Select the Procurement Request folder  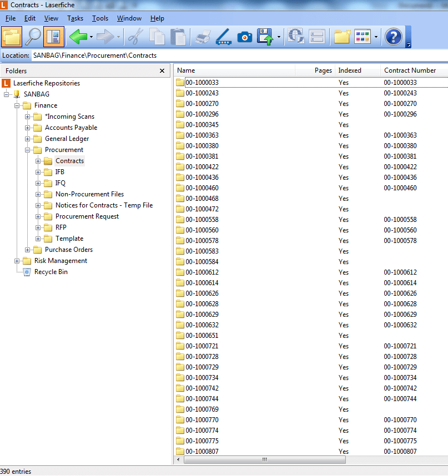click(x=87, y=216)
